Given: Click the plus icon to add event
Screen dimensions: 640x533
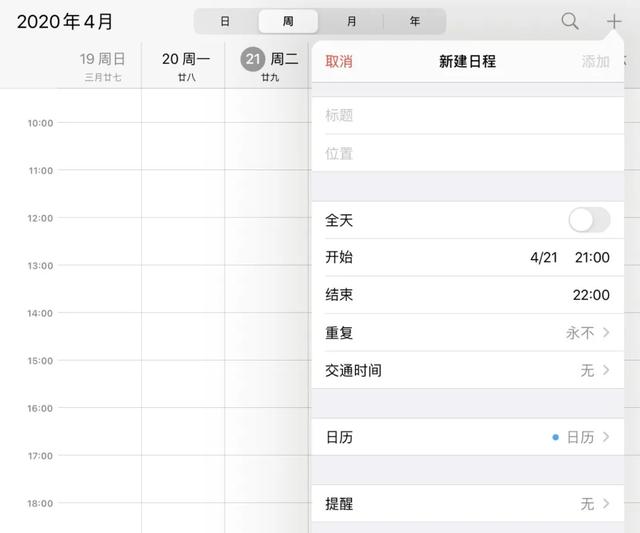Looking at the screenshot, I should click(614, 21).
